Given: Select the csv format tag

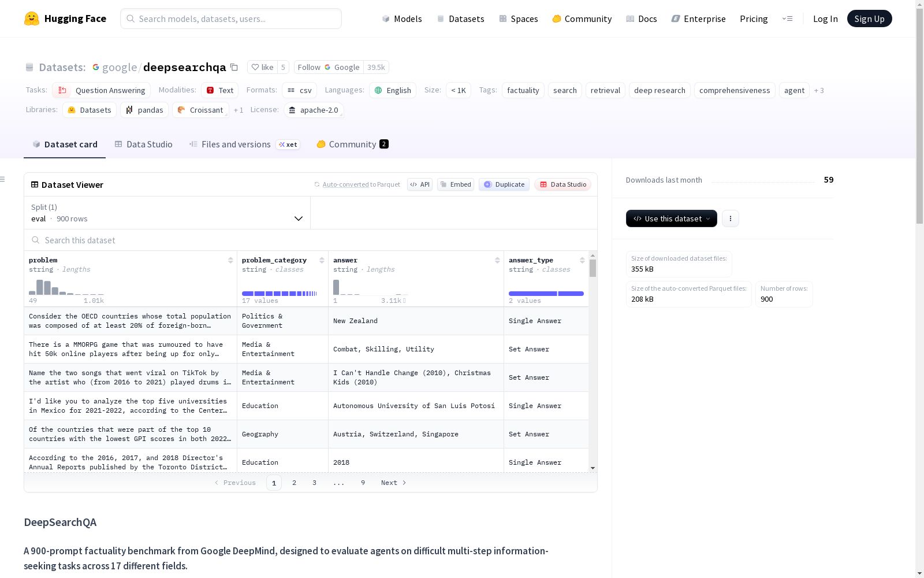Looking at the screenshot, I should coord(299,90).
